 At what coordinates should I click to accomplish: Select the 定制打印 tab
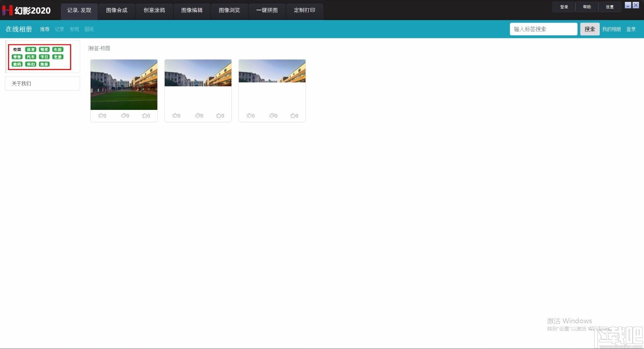pos(304,10)
